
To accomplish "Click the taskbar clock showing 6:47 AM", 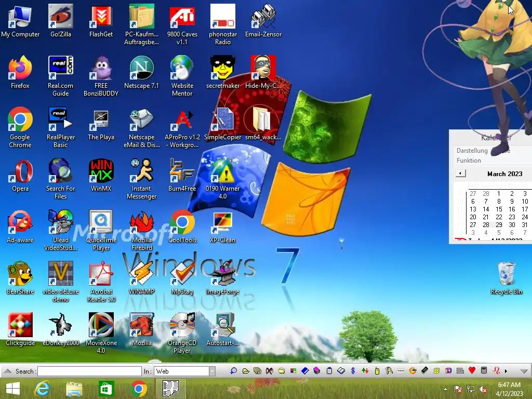I will pos(509,389).
